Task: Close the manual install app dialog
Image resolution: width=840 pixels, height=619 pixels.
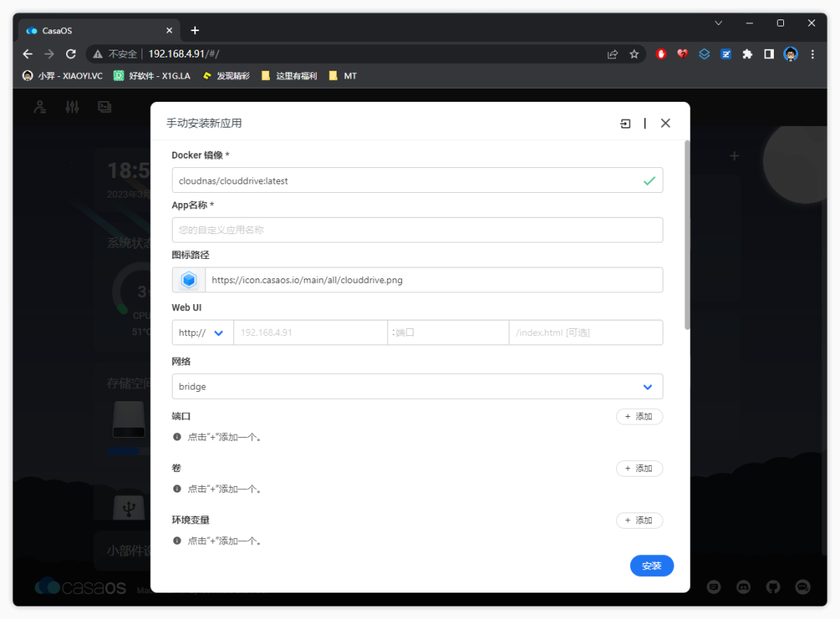Action: pos(665,123)
